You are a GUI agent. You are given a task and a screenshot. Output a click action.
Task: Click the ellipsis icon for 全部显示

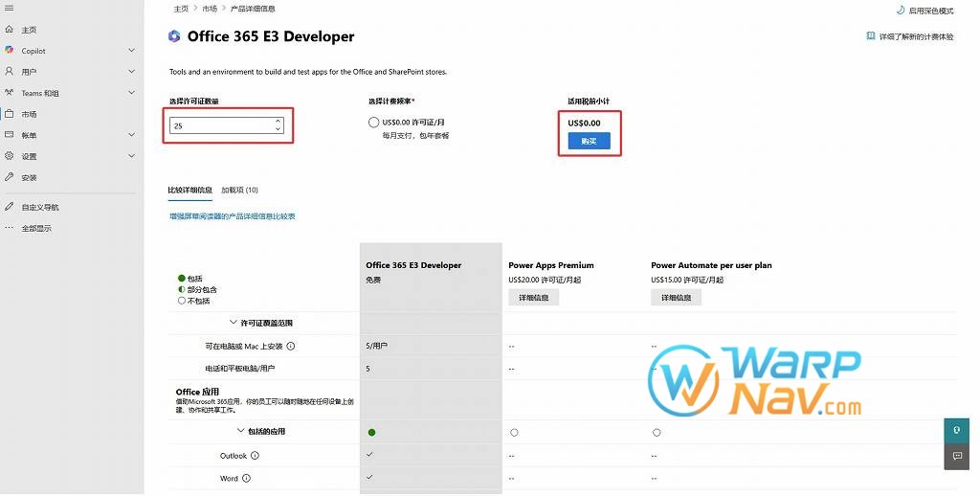pyautogui.click(x=9, y=228)
